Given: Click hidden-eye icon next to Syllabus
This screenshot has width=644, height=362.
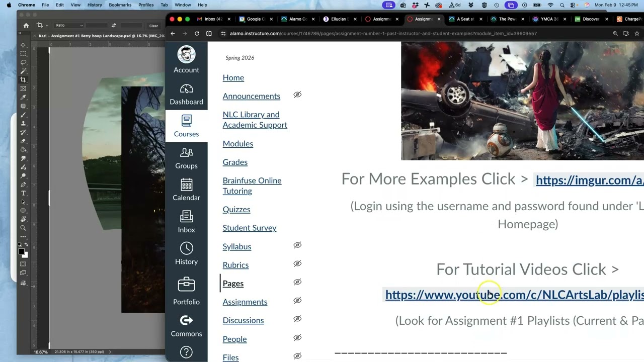Looking at the screenshot, I should [x=297, y=245].
